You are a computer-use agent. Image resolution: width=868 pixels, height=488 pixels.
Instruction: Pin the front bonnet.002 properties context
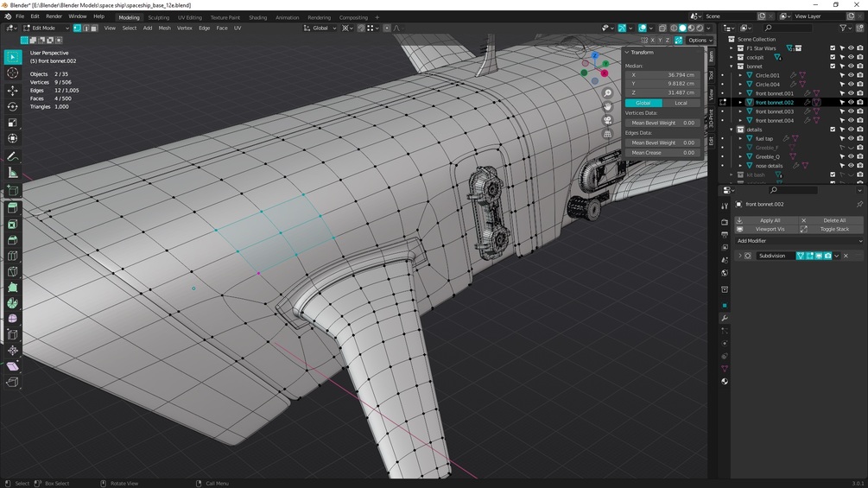coord(859,204)
